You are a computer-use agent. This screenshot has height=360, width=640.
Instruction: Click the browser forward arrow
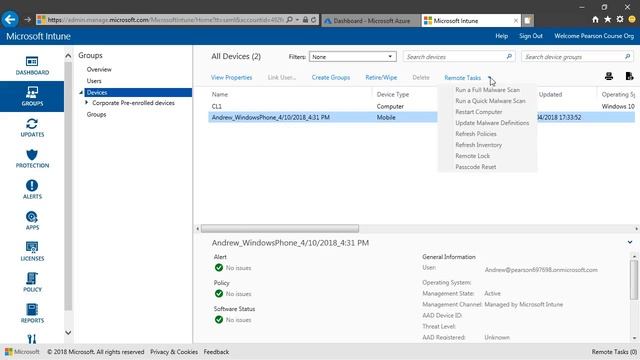[x=27, y=20]
